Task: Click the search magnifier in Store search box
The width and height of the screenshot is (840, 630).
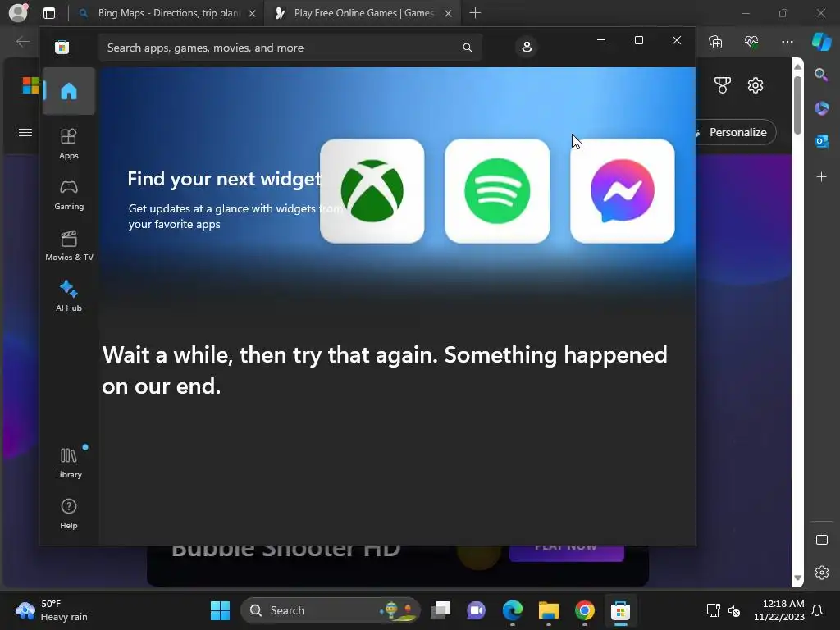Action: 467,48
